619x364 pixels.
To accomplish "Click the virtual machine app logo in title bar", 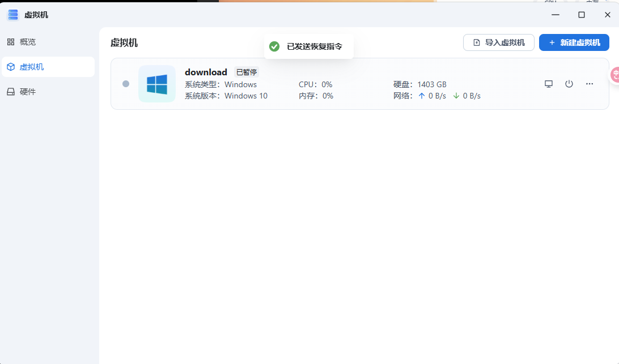I will click(x=12, y=15).
